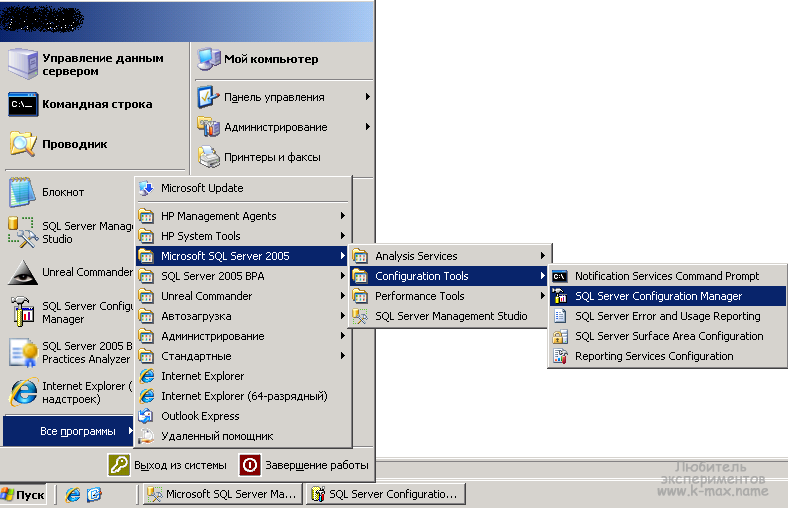
Task: Launch Internet Explorer (без надстроек) shortcut
Action: (x=69, y=392)
